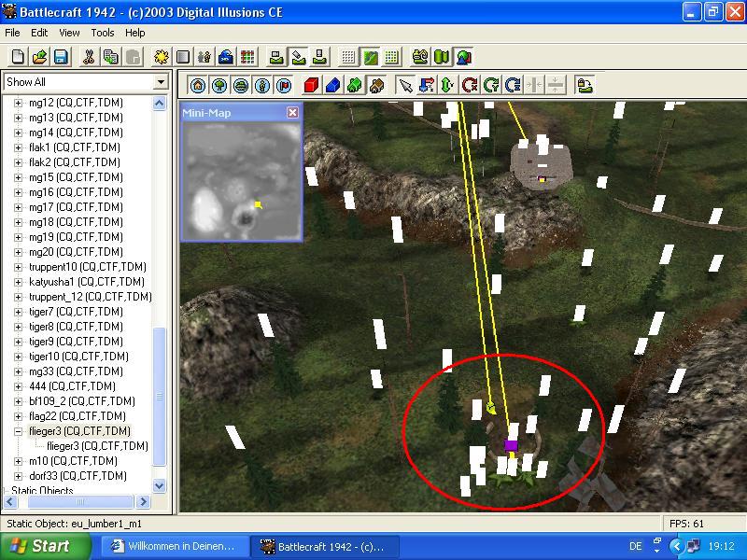The image size is (747, 560).
Task: Create a new map with the blank page icon
Action: click(x=18, y=57)
